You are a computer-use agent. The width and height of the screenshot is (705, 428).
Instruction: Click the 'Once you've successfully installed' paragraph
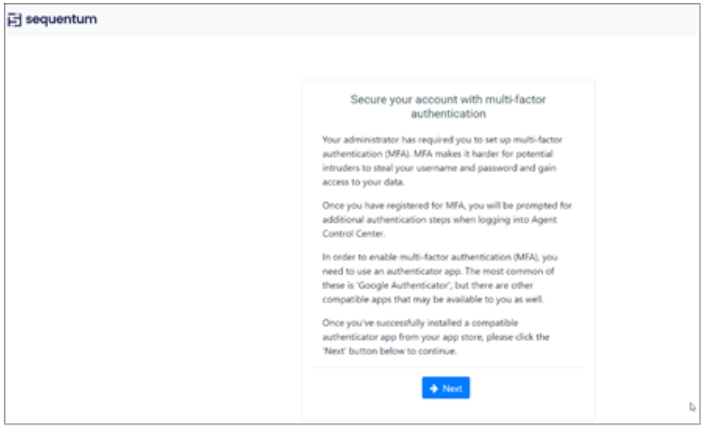click(x=446, y=334)
